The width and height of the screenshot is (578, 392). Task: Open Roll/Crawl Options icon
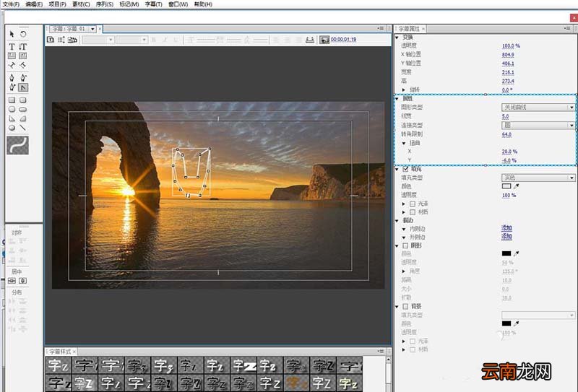(61, 40)
